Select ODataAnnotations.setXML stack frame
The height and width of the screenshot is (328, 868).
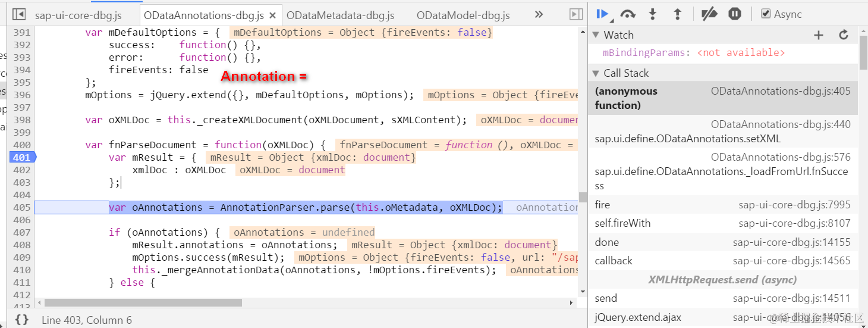pos(723,132)
